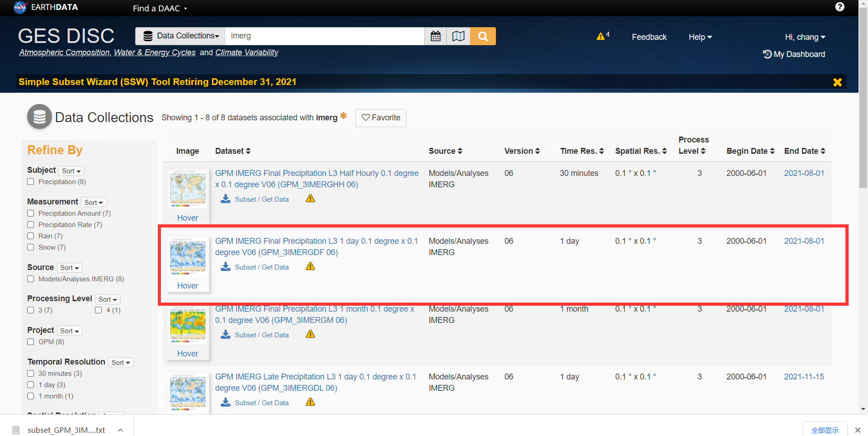Sort table by Process Level column
This screenshot has width=868, height=436.
coord(693,146)
